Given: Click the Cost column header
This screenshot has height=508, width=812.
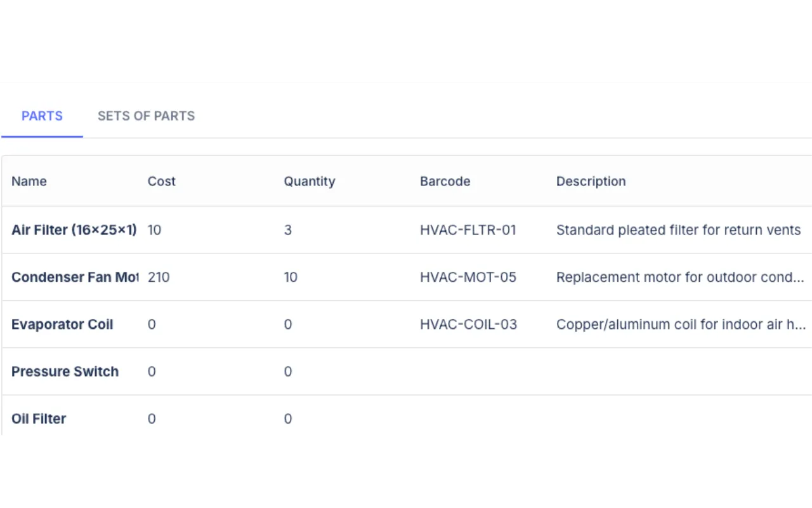Looking at the screenshot, I should (161, 182).
